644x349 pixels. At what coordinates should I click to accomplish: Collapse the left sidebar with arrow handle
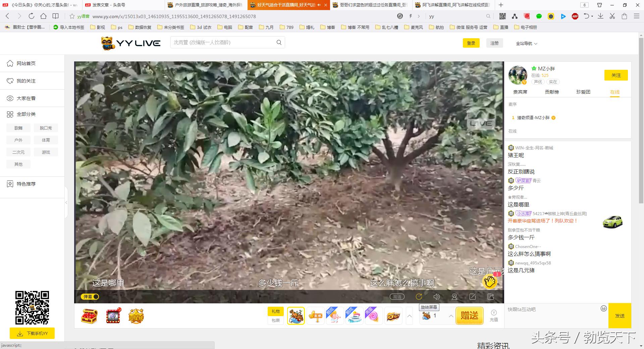pyautogui.click(x=66, y=202)
